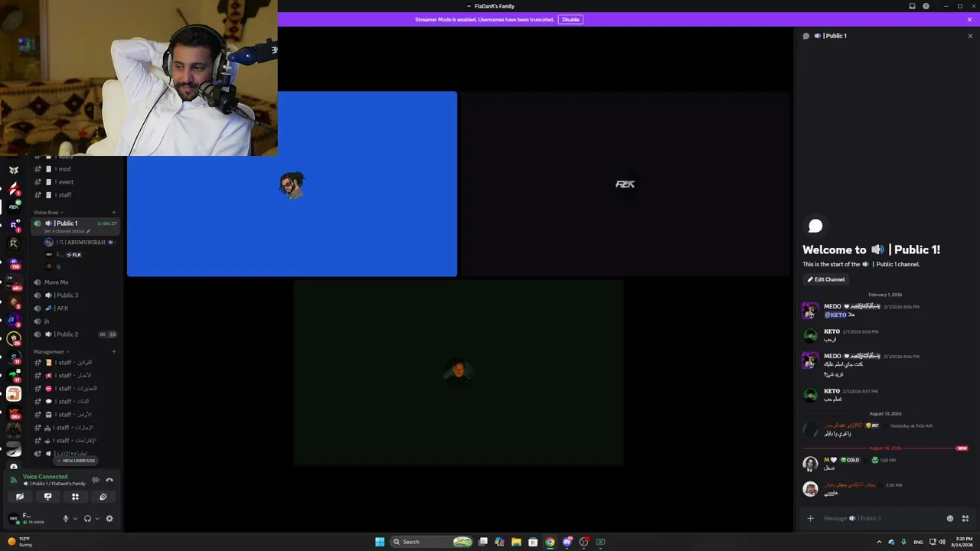Open the Discord inbox icon in the title bar
Viewport: 980px width, 551px height.
pos(912,6)
